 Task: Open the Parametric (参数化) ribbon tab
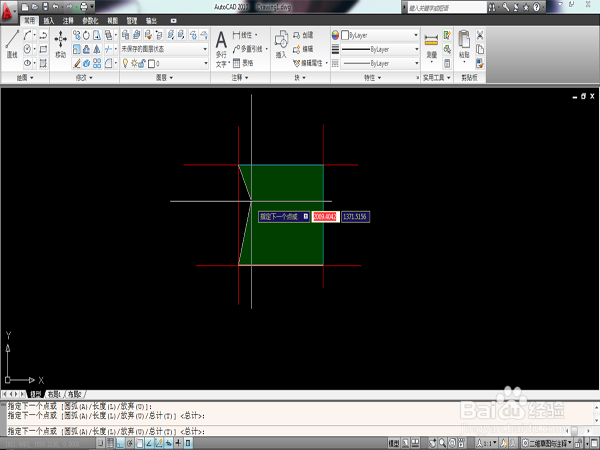pyautogui.click(x=90, y=21)
